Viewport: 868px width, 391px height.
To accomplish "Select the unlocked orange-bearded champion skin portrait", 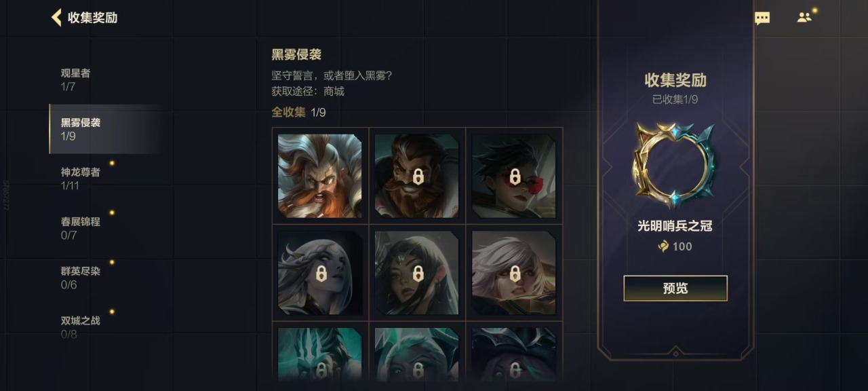I will click(320, 176).
